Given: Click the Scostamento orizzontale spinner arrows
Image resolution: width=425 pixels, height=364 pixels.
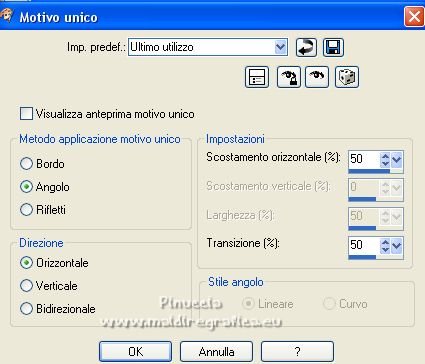Looking at the screenshot, I should click(385, 160).
